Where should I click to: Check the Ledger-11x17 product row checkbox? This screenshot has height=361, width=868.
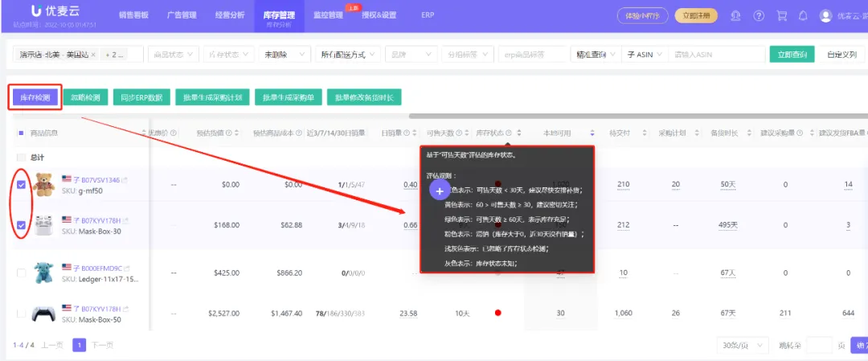[x=22, y=273]
